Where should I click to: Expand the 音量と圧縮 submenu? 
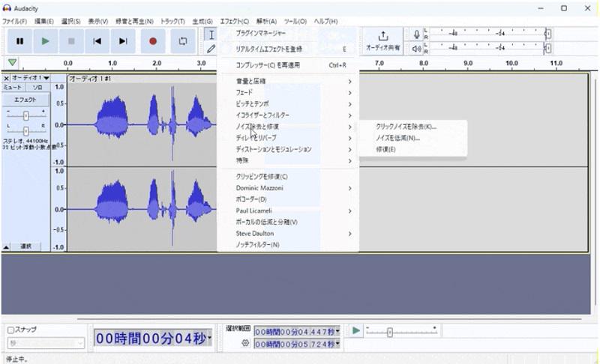(x=288, y=81)
